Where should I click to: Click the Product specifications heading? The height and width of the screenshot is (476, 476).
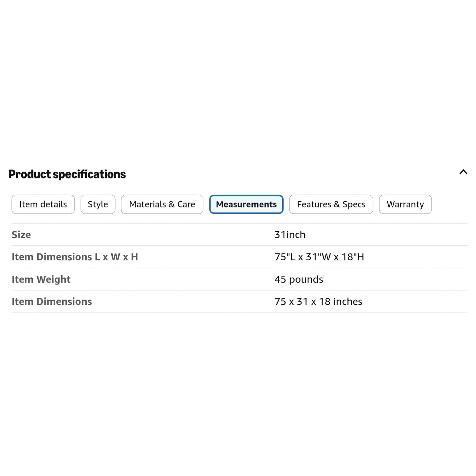click(67, 174)
